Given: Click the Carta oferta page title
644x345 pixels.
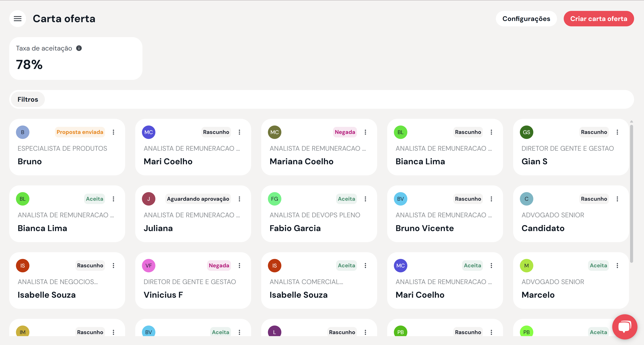Looking at the screenshot, I should pyautogui.click(x=64, y=19).
